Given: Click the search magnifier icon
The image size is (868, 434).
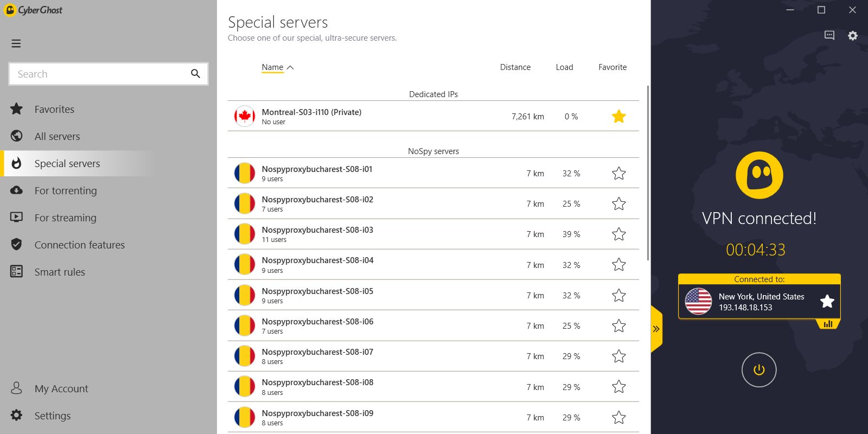Looking at the screenshot, I should (x=195, y=74).
